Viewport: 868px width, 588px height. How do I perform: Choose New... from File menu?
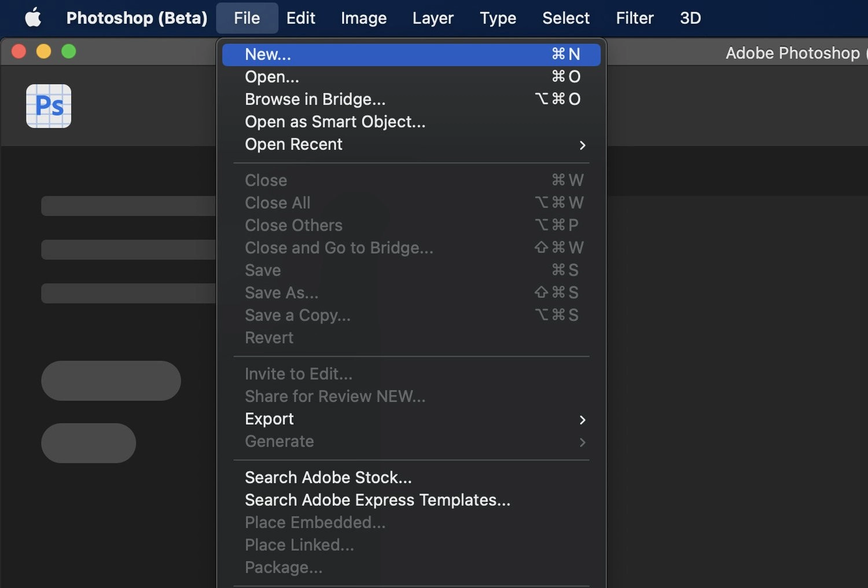pyautogui.click(x=411, y=54)
